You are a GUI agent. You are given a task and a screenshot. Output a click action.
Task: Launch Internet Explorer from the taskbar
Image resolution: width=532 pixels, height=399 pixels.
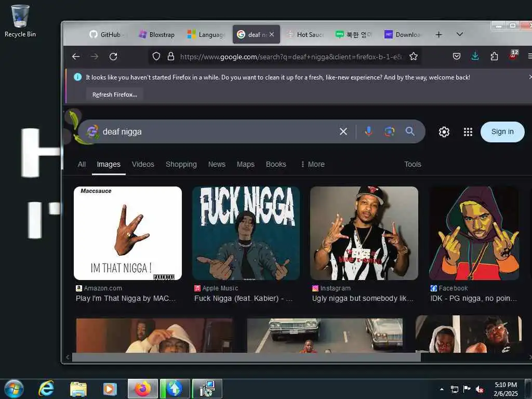pyautogui.click(x=46, y=389)
